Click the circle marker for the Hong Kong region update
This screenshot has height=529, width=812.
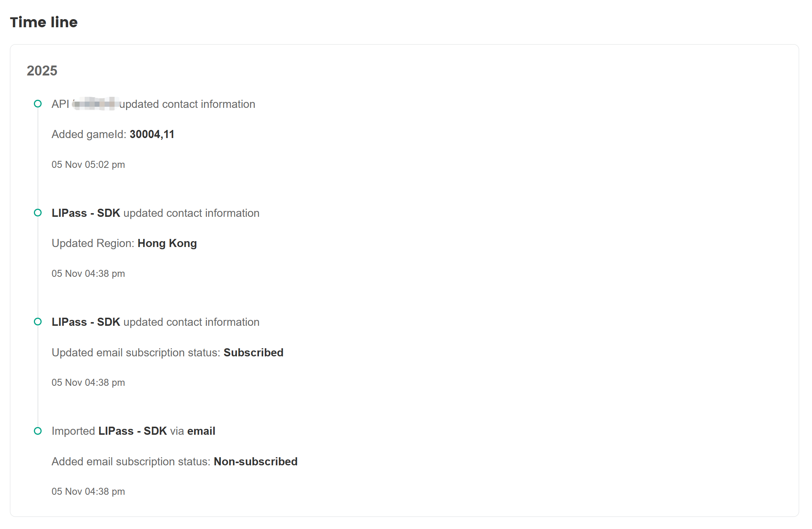(38, 213)
